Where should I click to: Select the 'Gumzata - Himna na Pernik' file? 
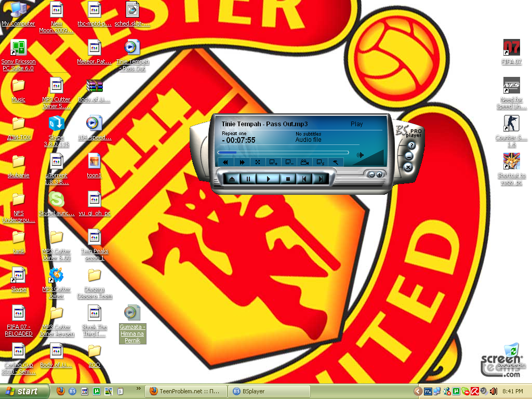coord(132,324)
